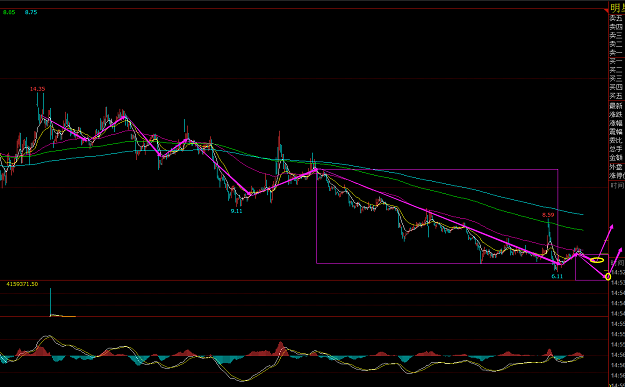Click the tall cyan volume spike bar
The image size is (625, 387).
point(51,302)
